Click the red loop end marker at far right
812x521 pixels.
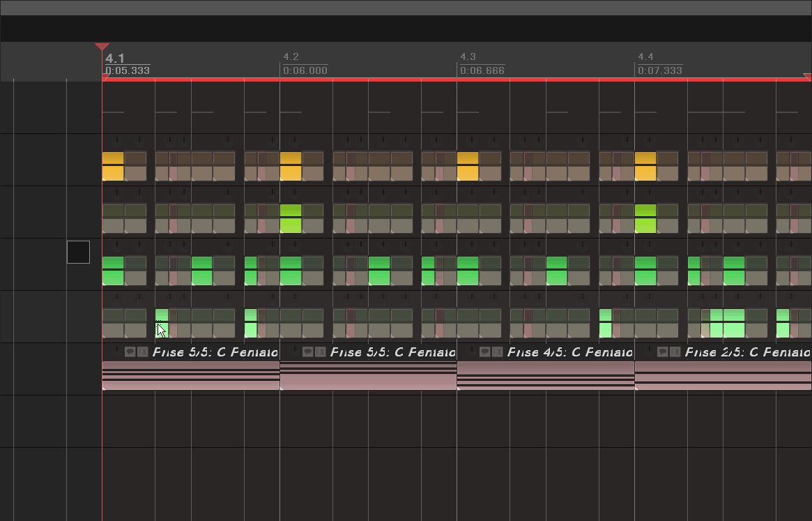tap(807, 77)
